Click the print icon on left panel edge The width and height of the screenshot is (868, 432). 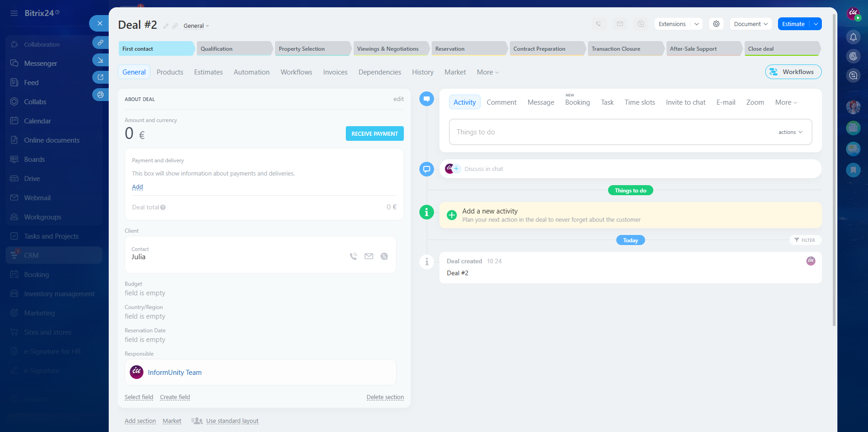100,95
